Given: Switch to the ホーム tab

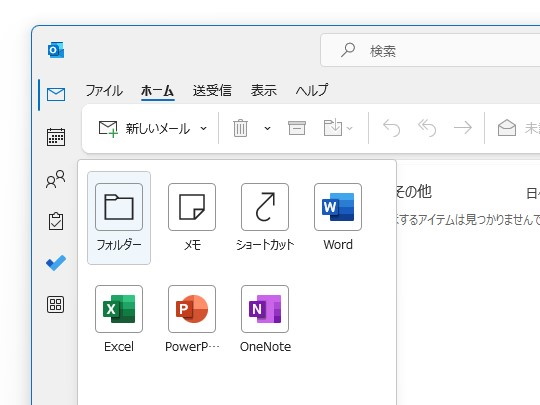Looking at the screenshot, I should pyautogui.click(x=158, y=91).
